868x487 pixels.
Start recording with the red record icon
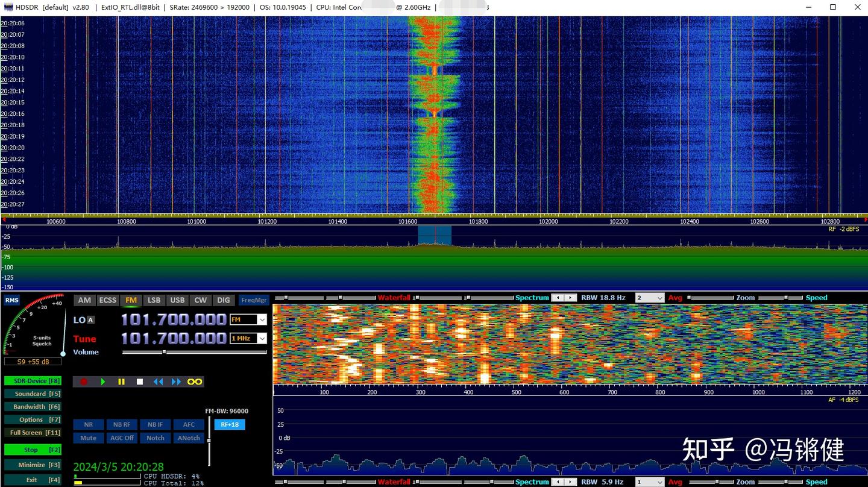(84, 381)
